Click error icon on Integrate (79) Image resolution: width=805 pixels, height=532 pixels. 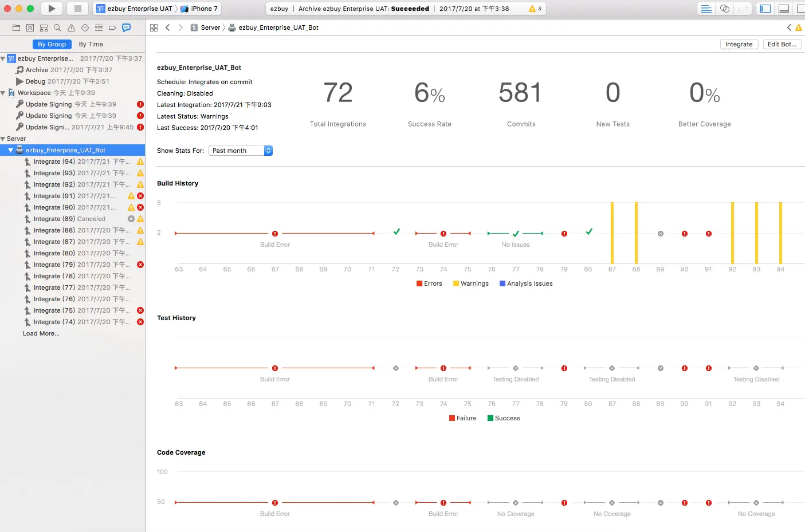140,265
